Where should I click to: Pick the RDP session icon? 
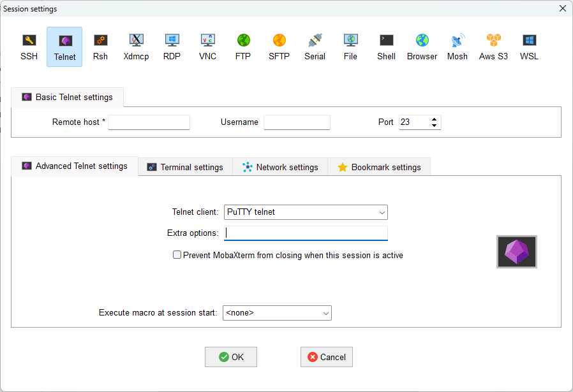[x=172, y=47]
